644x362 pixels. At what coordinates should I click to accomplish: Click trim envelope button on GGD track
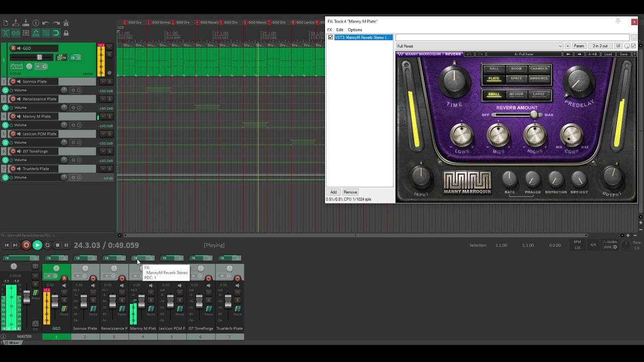tap(17, 66)
